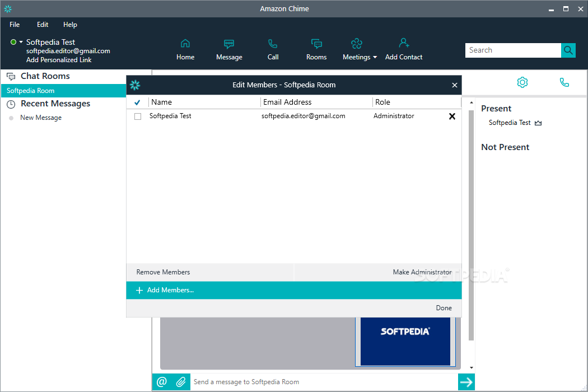Open the Help menu
This screenshot has height=392, width=588.
pyautogui.click(x=70, y=25)
